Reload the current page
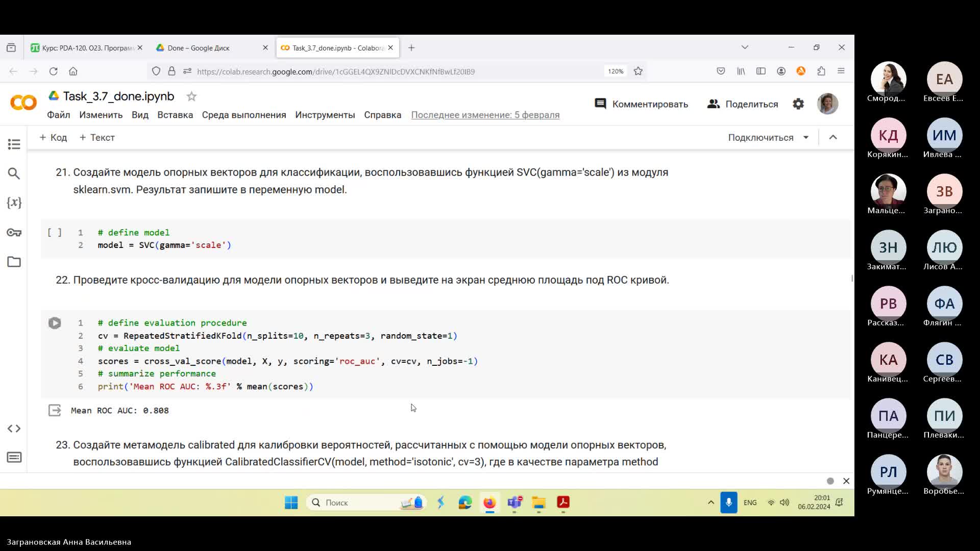The width and height of the screenshot is (980, 551). pos(53,71)
